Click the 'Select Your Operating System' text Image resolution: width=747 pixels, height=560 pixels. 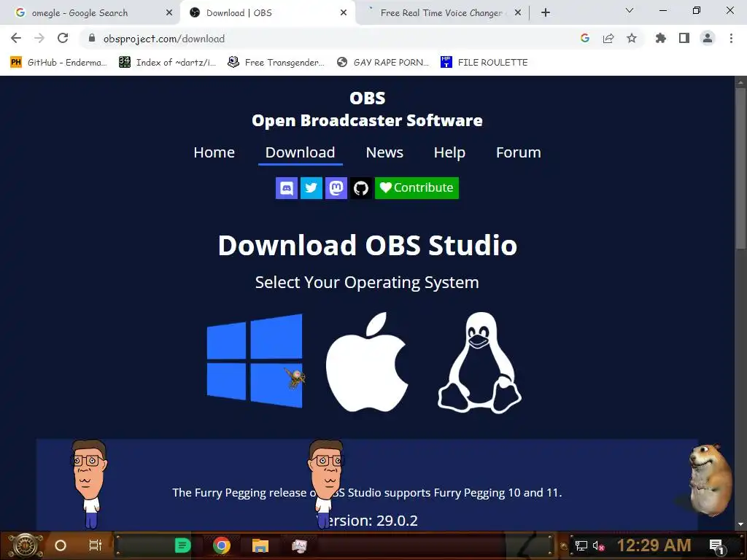[368, 282]
